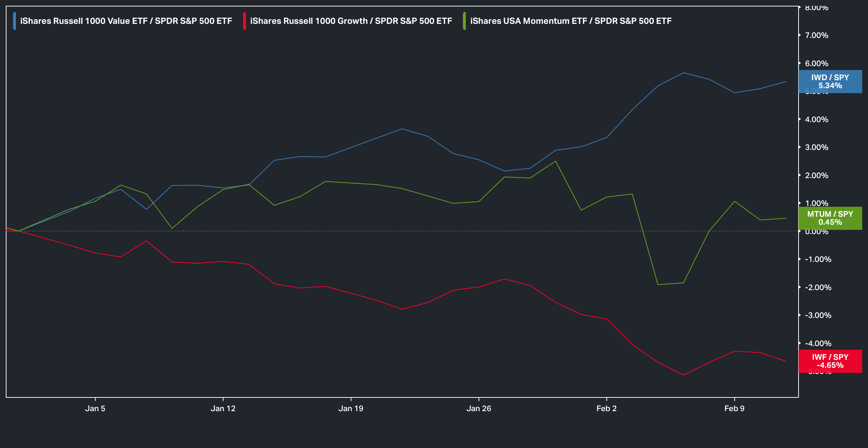Select the Feb 2 date axis label

pos(607,409)
